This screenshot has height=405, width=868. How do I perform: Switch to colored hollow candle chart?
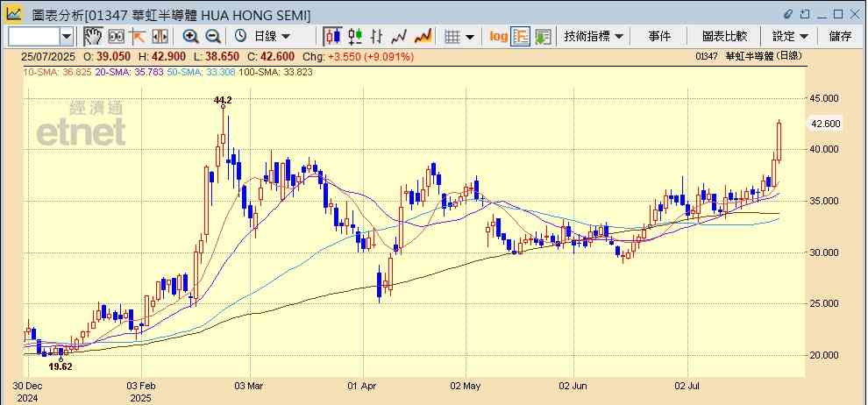[x=355, y=37]
